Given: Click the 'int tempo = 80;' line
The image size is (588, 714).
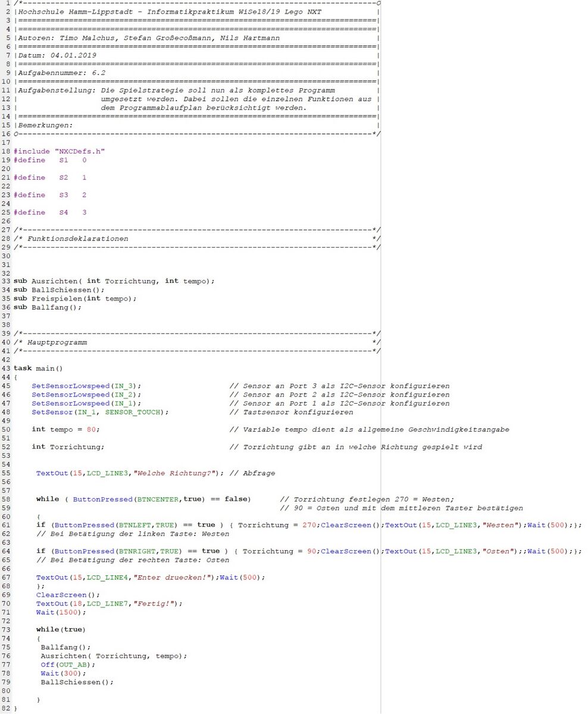Looking at the screenshot, I should pos(65,429).
